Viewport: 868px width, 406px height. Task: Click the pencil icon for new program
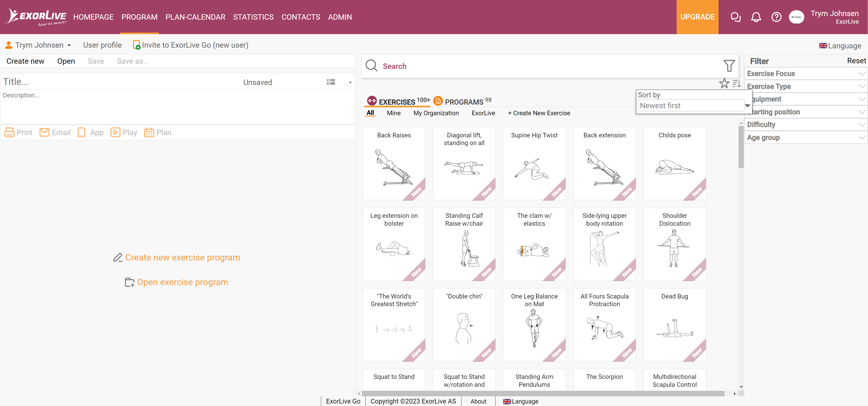(118, 257)
